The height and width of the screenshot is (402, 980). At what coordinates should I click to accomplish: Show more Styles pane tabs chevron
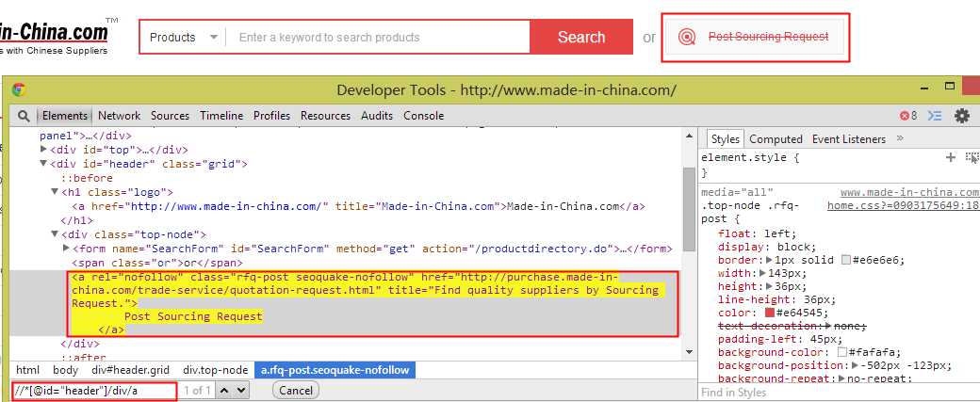point(900,138)
